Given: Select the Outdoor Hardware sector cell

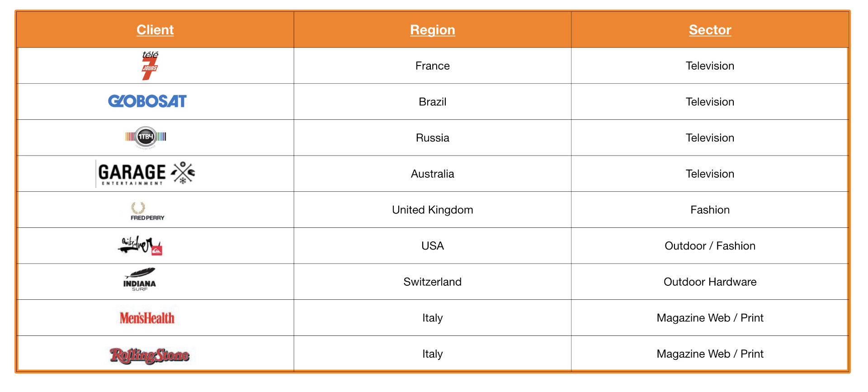Looking at the screenshot, I should click(710, 282).
